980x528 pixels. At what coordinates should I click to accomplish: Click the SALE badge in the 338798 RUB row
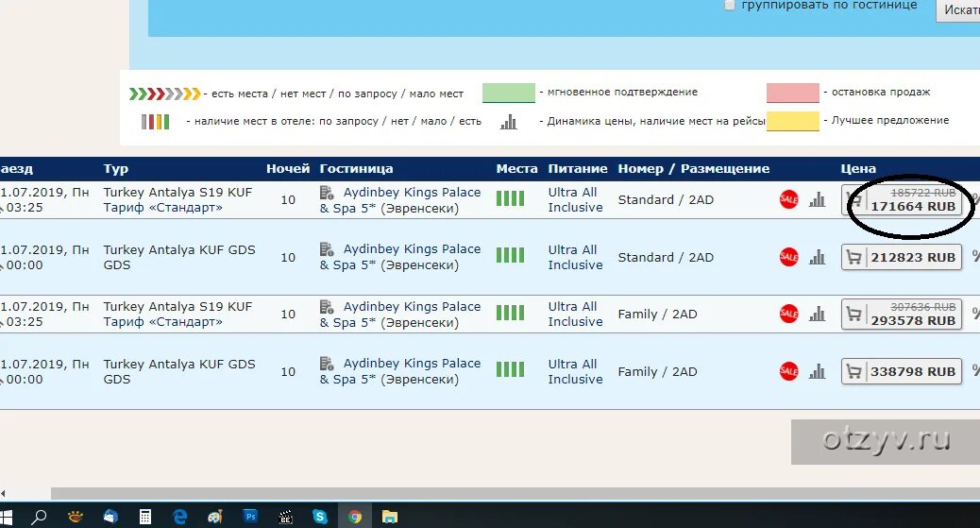tap(788, 371)
